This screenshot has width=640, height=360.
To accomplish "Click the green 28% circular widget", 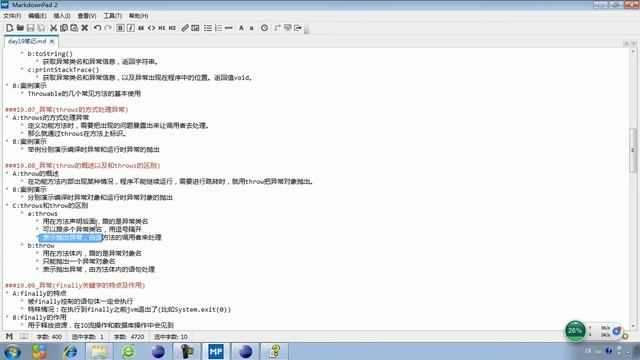I will coord(575,331).
